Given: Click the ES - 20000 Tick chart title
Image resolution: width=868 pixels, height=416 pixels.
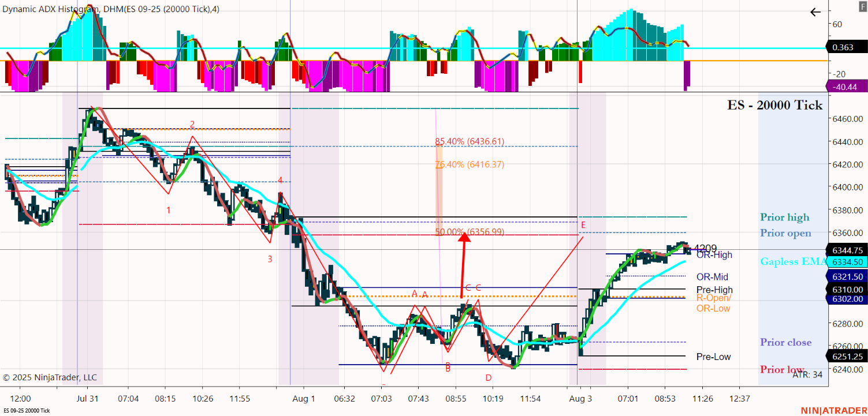Looking at the screenshot, I should click(775, 105).
